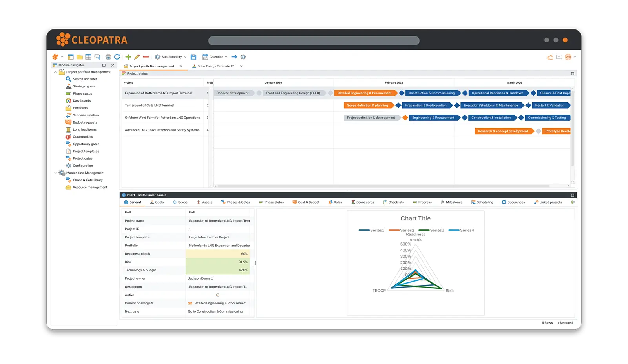Click the printer icon in toolbar

click(108, 57)
